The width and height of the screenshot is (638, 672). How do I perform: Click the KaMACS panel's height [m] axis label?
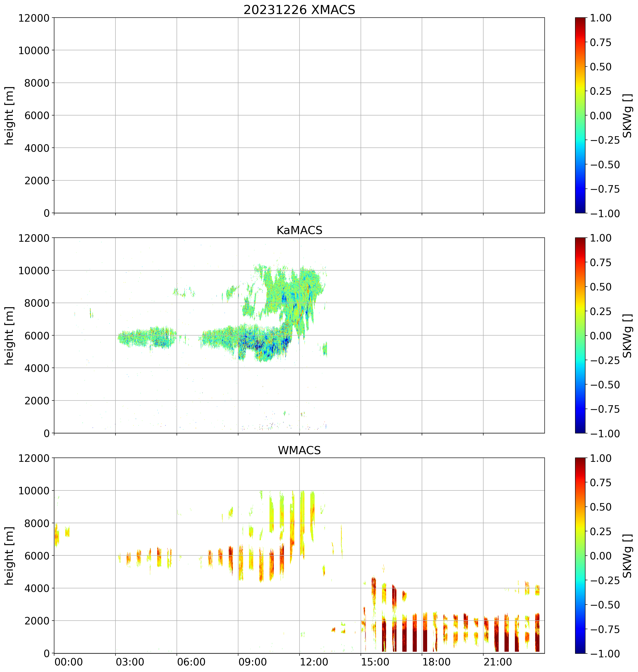[x=9, y=336]
